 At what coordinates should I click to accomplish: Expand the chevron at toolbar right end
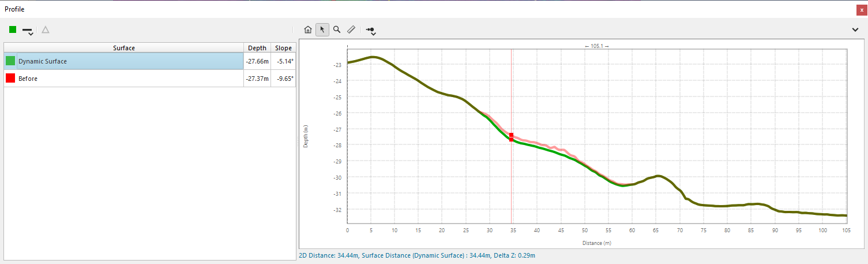pos(855,30)
